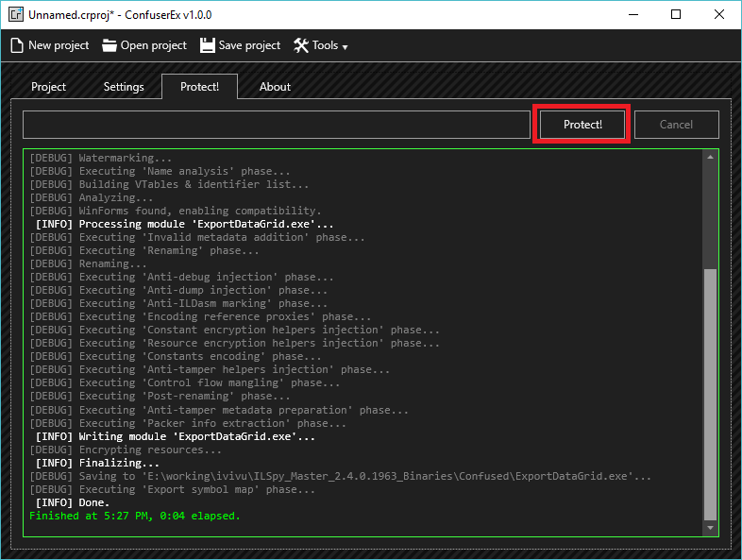
Task: Click the 'Saving to' output path line
Action: (340, 476)
